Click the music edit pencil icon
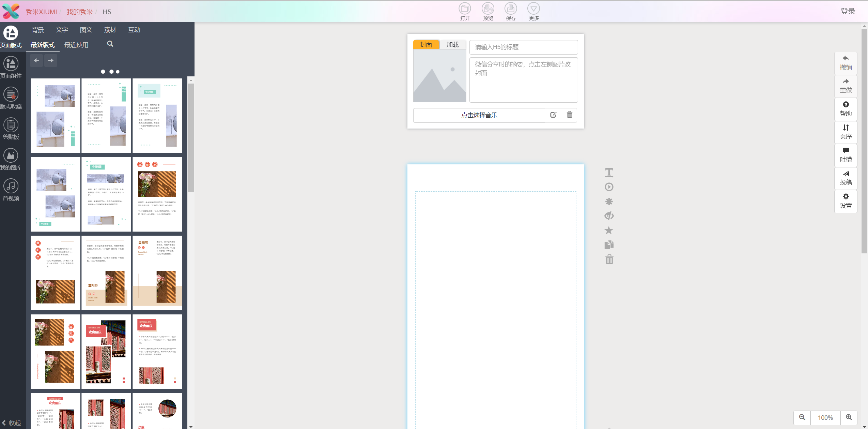Image resolution: width=868 pixels, height=429 pixels. coord(553,115)
